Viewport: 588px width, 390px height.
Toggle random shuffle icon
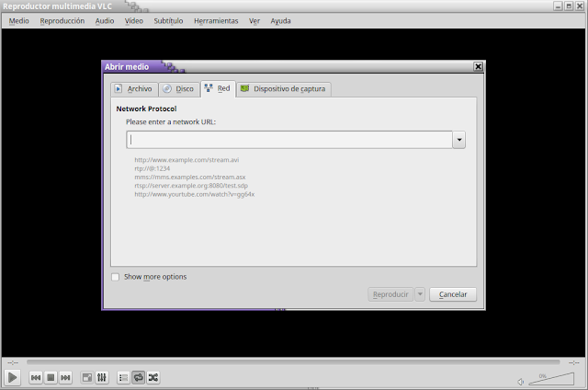point(153,377)
